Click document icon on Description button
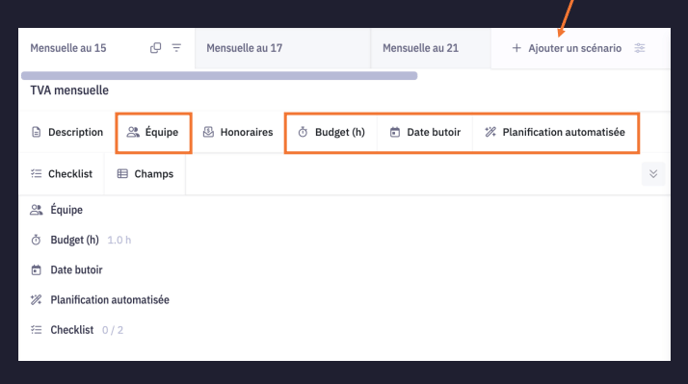 point(36,132)
